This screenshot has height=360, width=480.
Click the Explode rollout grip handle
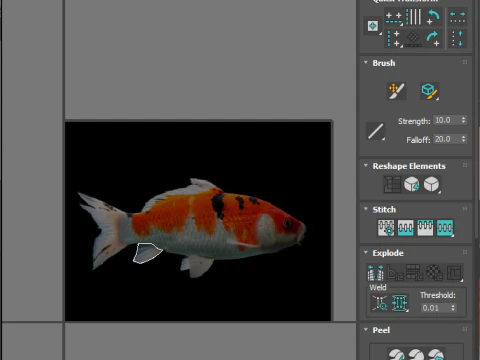coord(465,252)
